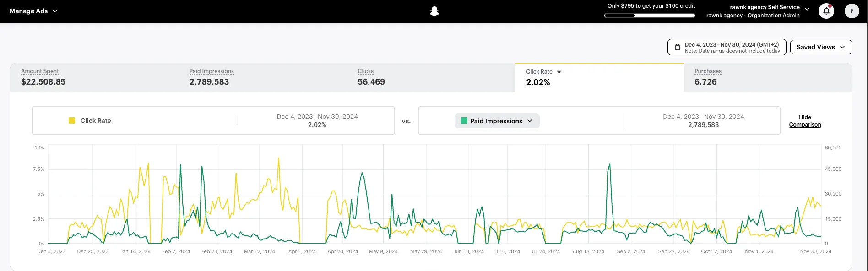Select the Clicks metric tab

431,77
